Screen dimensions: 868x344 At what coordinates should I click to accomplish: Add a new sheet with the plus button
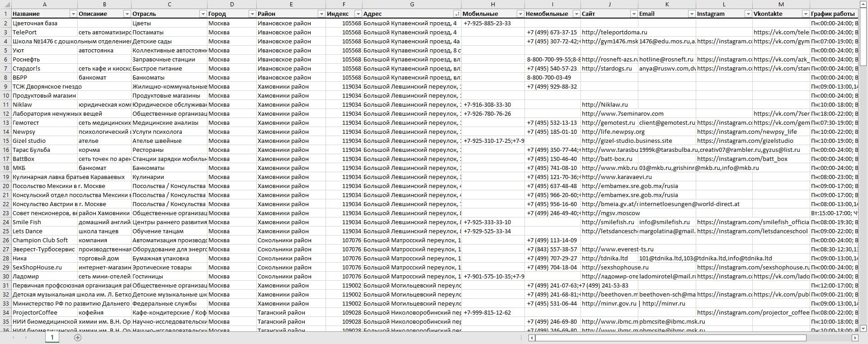(78, 338)
